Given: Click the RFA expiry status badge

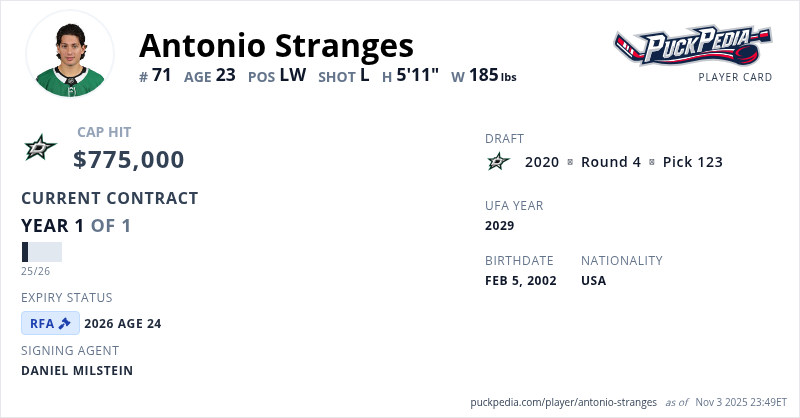Looking at the screenshot, I should pyautogui.click(x=50, y=323).
